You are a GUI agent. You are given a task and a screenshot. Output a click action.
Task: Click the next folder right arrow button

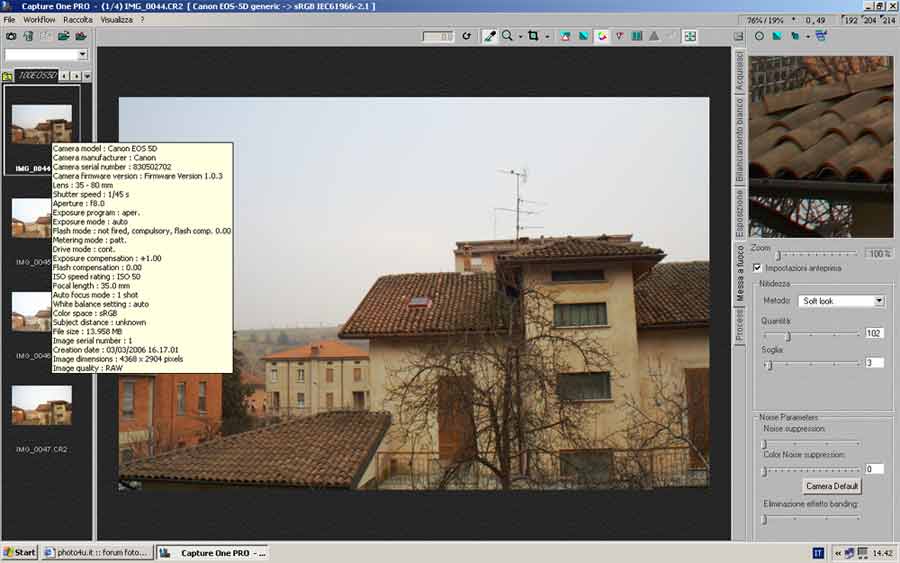[x=76, y=76]
